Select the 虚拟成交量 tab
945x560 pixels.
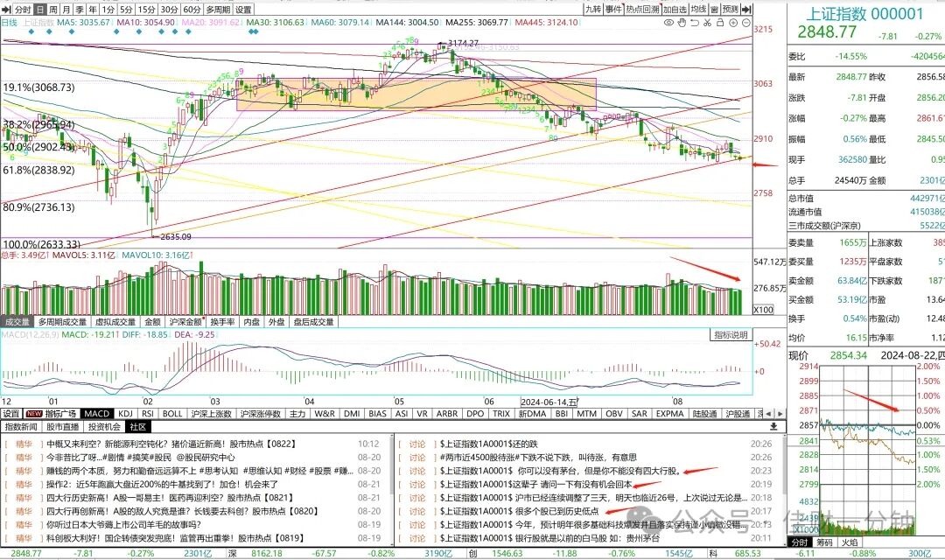point(115,322)
